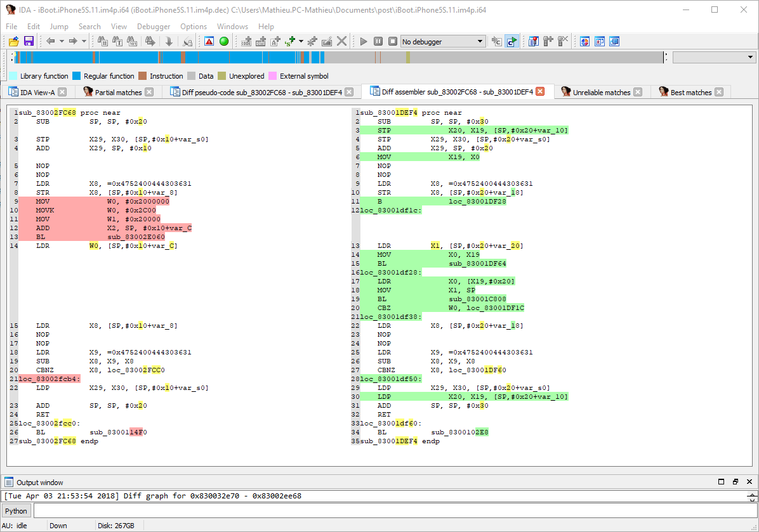Screen dimensions: 759x532
Task: Click the green circle toolbar icon
Action: [224, 41]
